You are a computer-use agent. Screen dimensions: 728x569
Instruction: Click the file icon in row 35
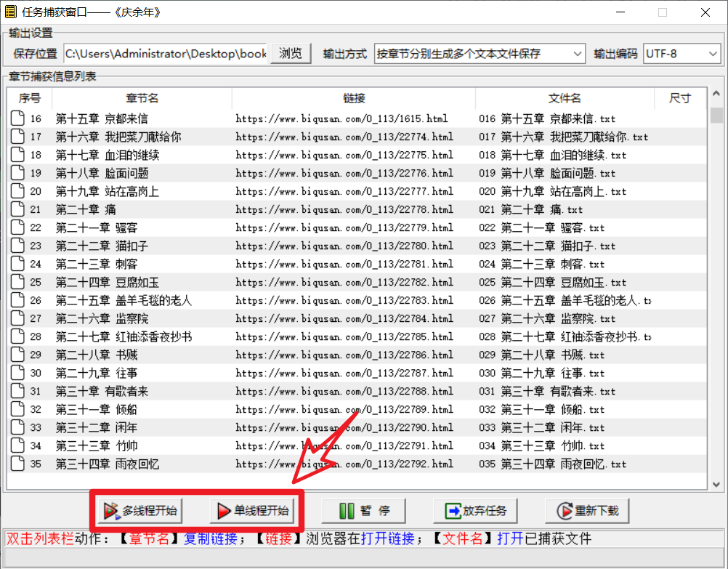tap(17, 464)
